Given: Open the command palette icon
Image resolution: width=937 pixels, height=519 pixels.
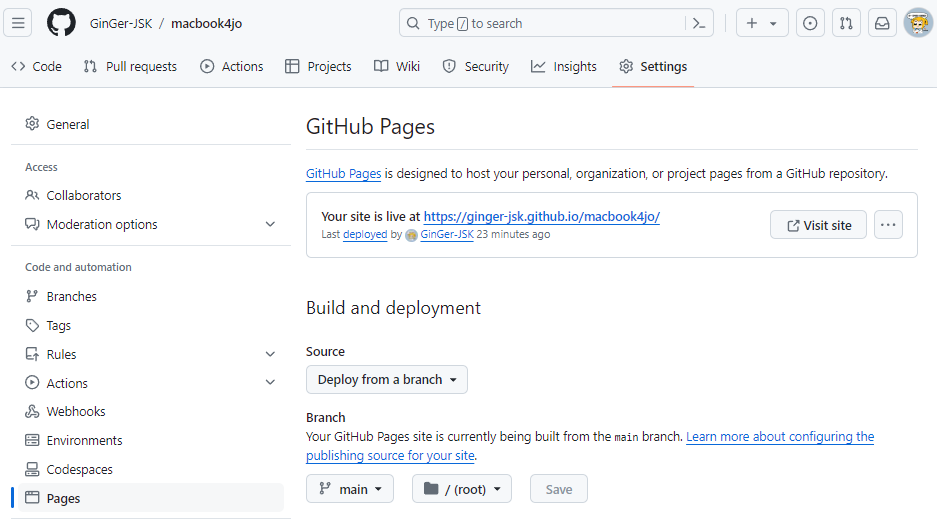Looking at the screenshot, I should click(x=699, y=23).
